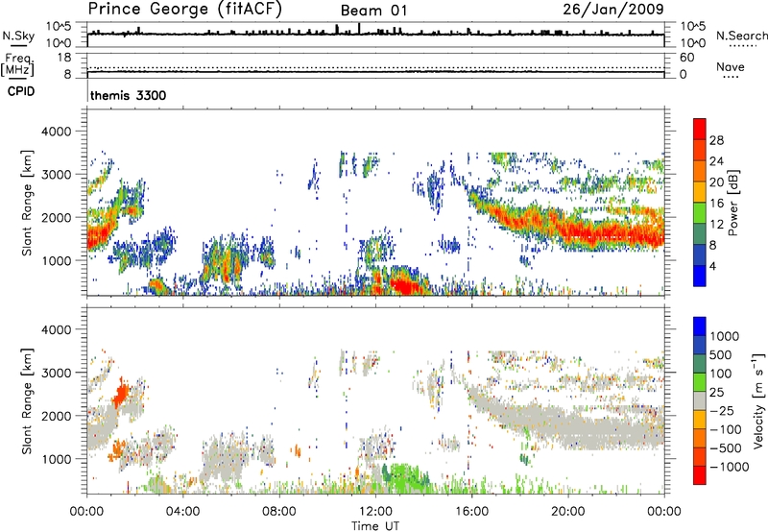Click the "4000" tick on power panel
This screenshot has width=768, height=532.
tap(57, 132)
